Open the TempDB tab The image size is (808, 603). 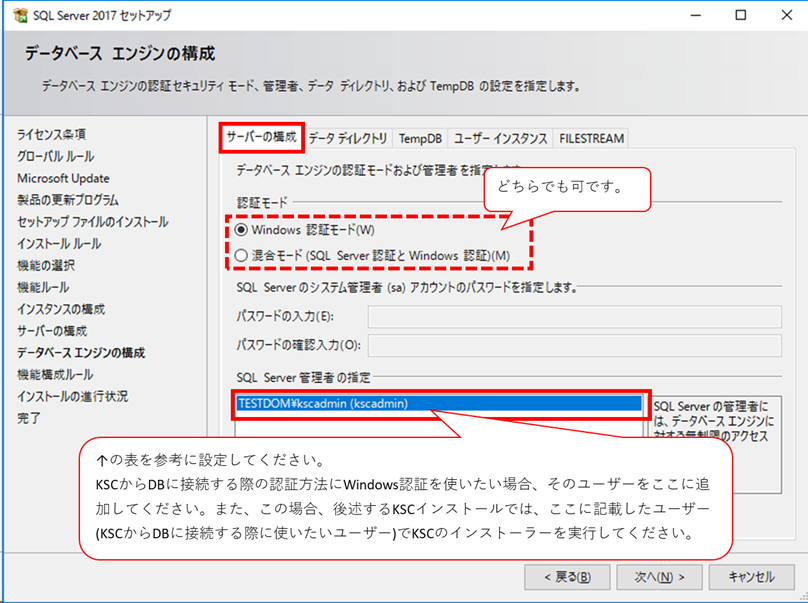[420, 138]
